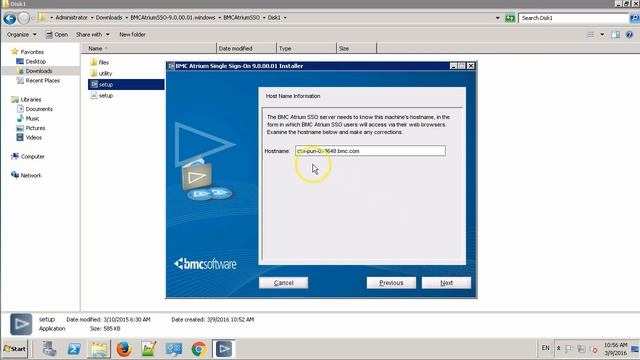Go back using Explorer's back arrow

point(10,18)
